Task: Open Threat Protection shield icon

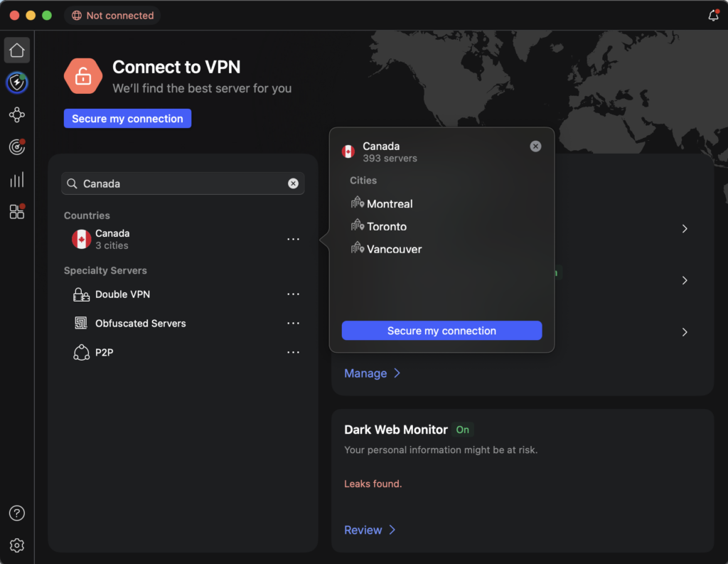Action: tap(17, 83)
